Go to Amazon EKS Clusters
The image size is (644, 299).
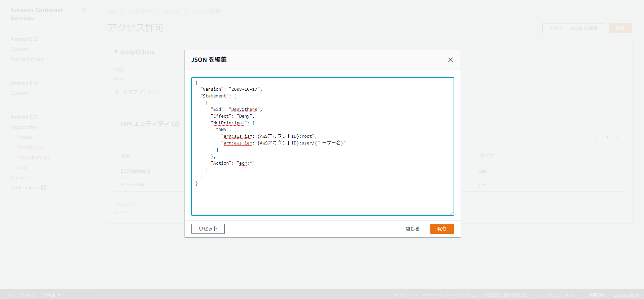click(x=19, y=93)
